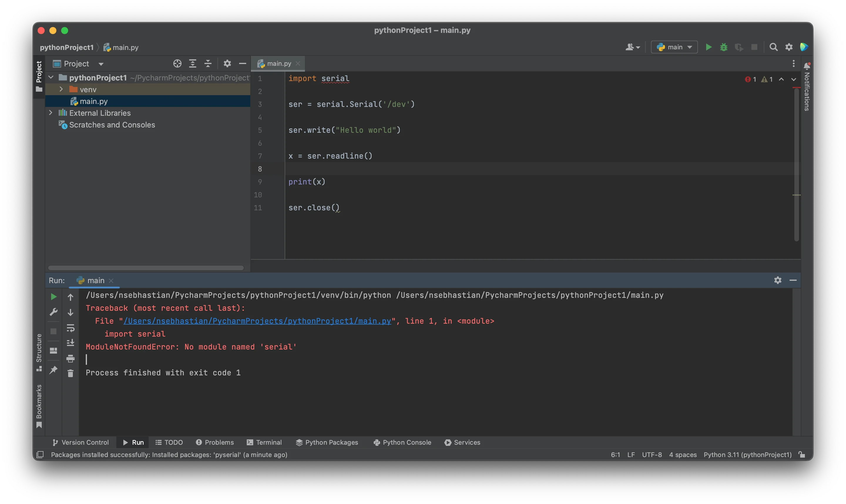
Task: Open run configuration wrench icon
Action: [x=54, y=312]
